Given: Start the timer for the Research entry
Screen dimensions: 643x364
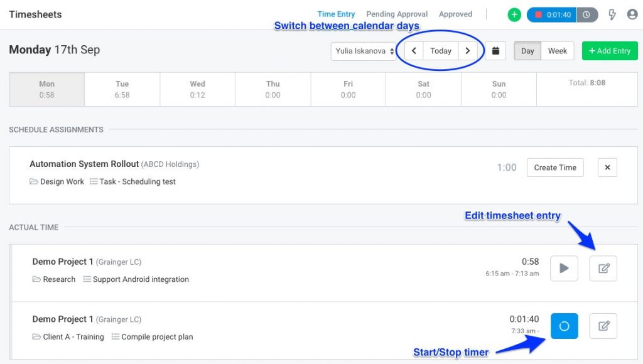Looking at the screenshot, I should coord(563,268).
